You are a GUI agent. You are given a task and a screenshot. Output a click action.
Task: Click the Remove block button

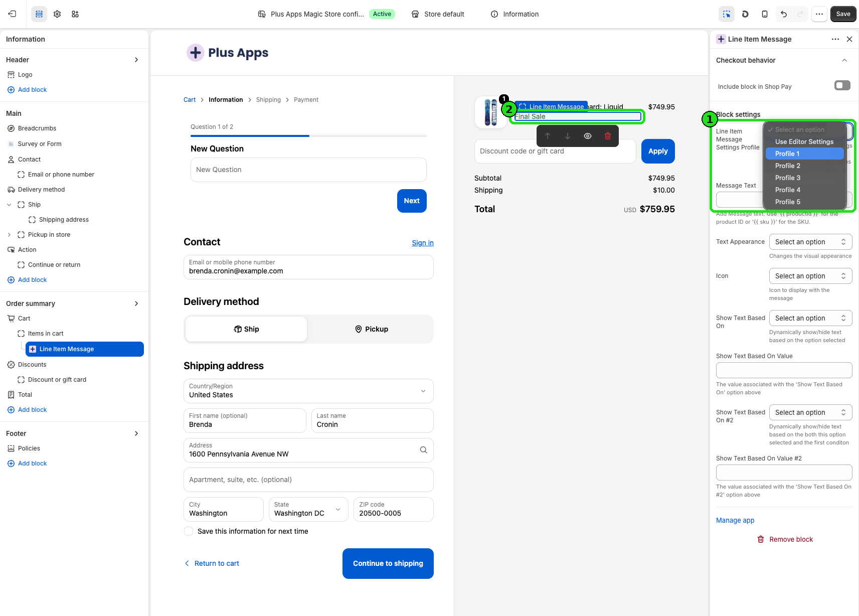point(785,539)
